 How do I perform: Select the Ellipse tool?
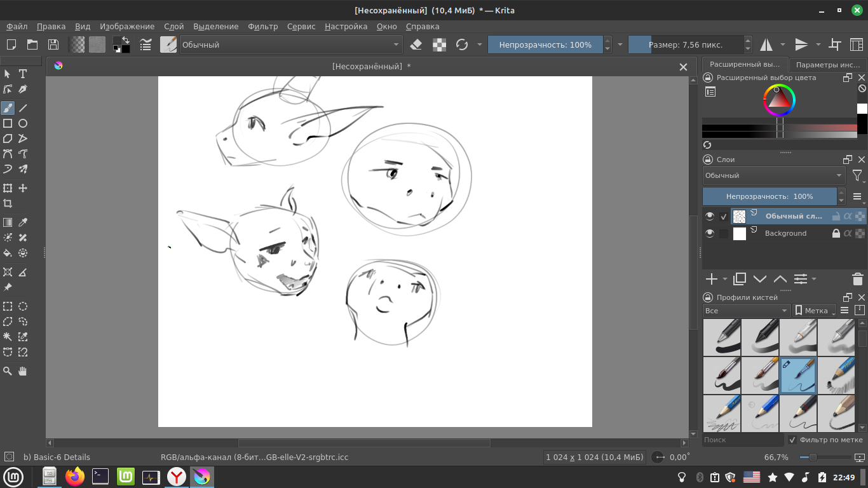pos(23,123)
